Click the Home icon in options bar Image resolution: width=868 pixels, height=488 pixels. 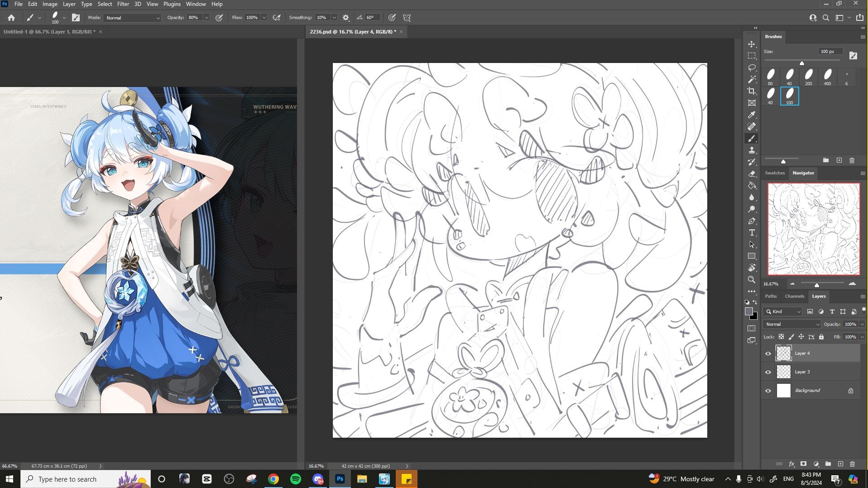coord(11,18)
